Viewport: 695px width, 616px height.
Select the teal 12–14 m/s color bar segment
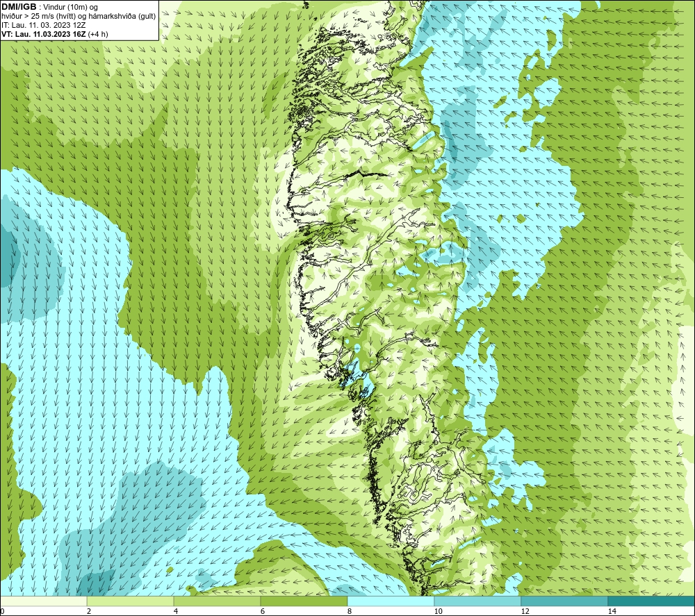(564, 601)
